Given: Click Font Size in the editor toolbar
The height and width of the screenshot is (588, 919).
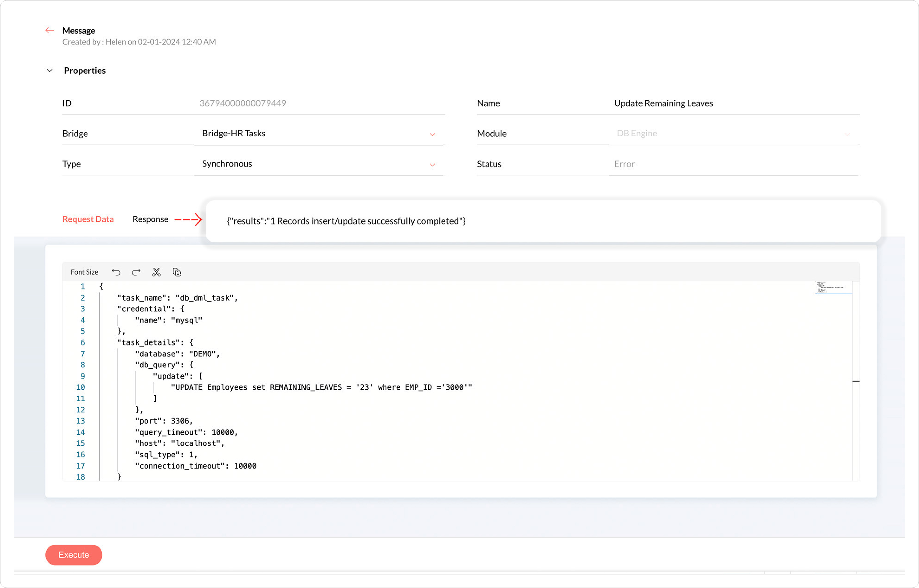Looking at the screenshot, I should click(84, 272).
